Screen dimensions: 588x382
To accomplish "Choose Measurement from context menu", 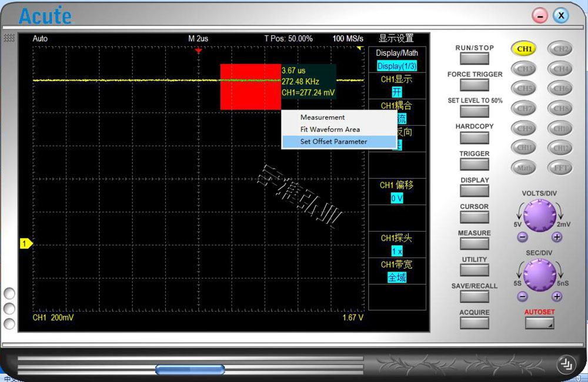I will 339,118.
